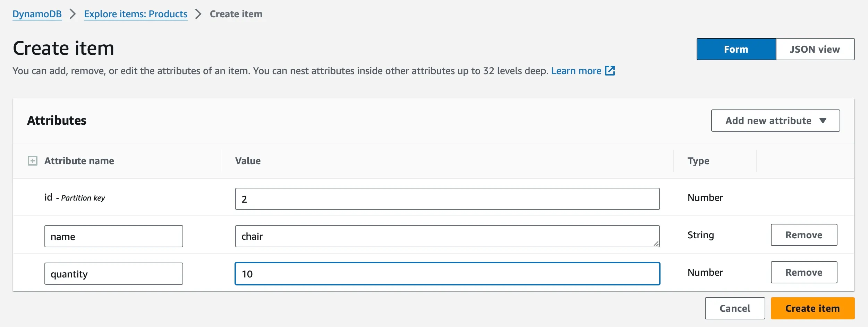Click the quantity value field containing 10

[x=447, y=274]
